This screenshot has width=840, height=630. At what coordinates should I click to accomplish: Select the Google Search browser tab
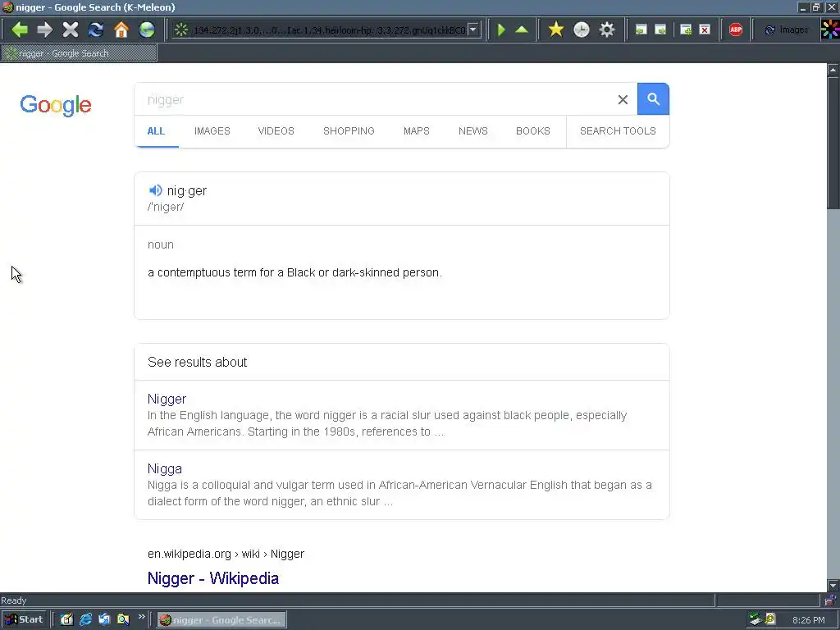click(80, 53)
